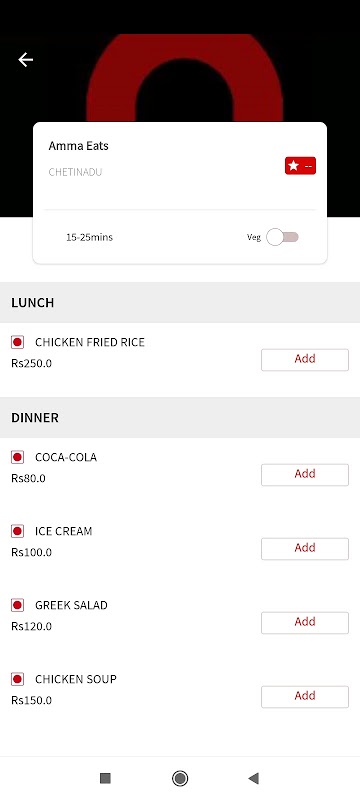Viewport: 360px width, 800px height.
Task: Enable the Veg only toggle
Action: click(x=283, y=237)
